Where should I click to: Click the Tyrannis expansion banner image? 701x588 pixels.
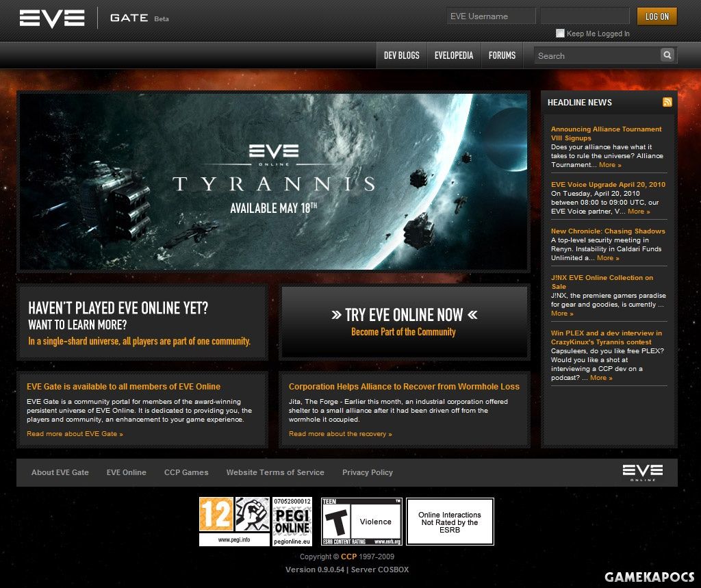point(273,182)
